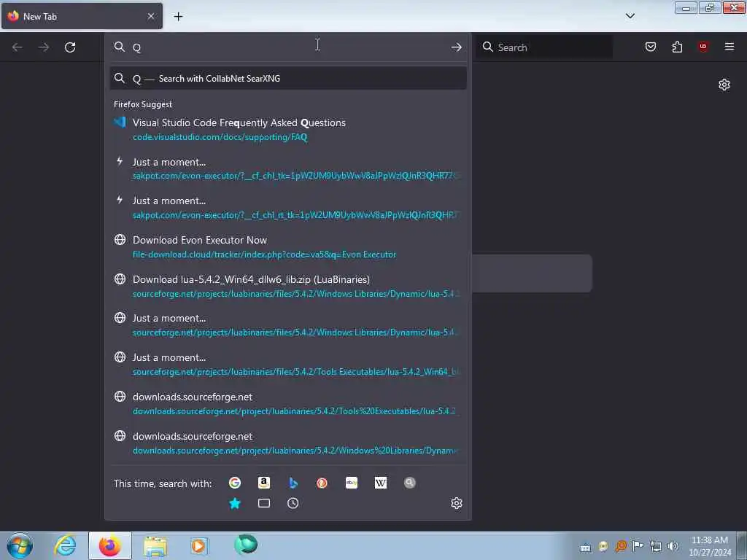The height and width of the screenshot is (560, 747).
Task: Open the Save to Pocket button
Action: coord(651,47)
